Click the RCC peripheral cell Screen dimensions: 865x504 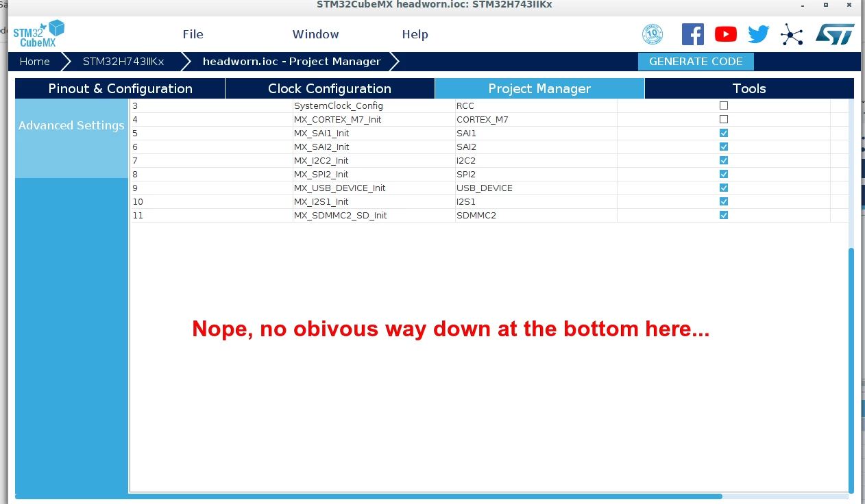pyautogui.click(x=536, y=106)
